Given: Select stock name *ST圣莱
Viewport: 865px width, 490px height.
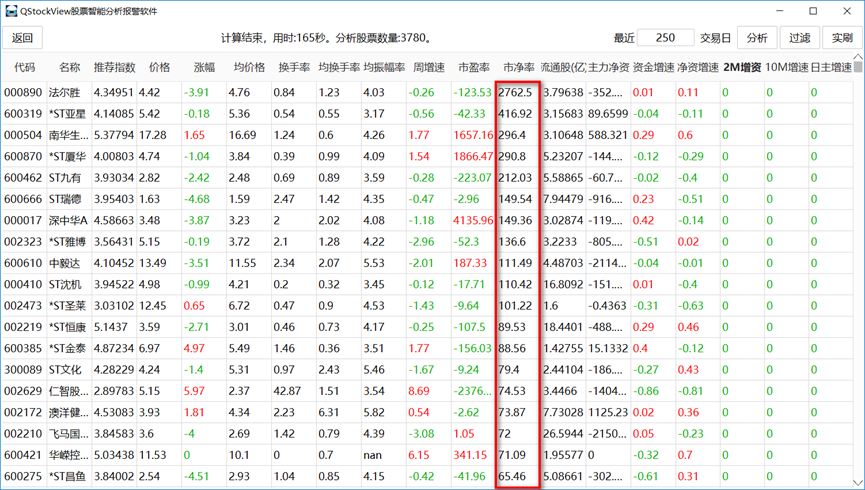Looking at the screenshot, I should (67, 306).
